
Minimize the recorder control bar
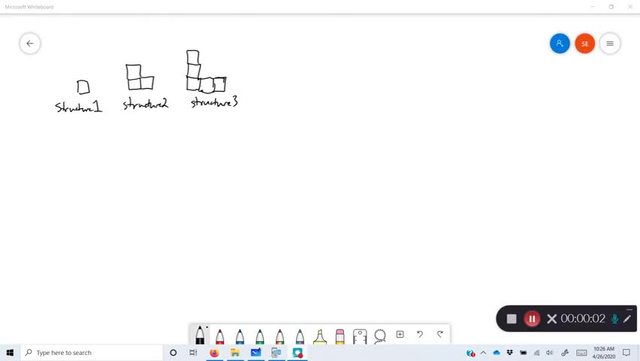tap(629, 309)
